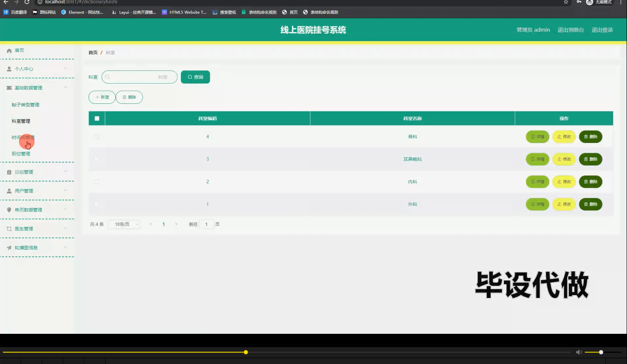Open the Layui bookmark

(134, 12)
